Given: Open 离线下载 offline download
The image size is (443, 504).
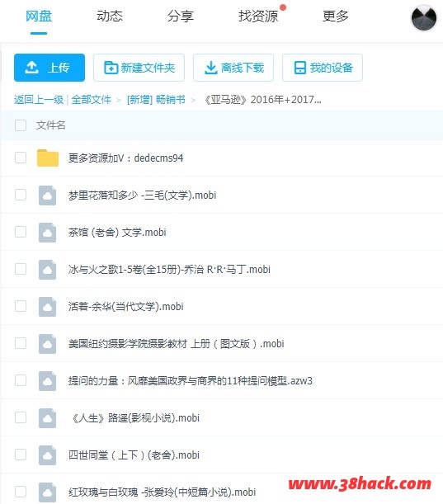Looking at the screenshot, I should click(x=233, y=68).
